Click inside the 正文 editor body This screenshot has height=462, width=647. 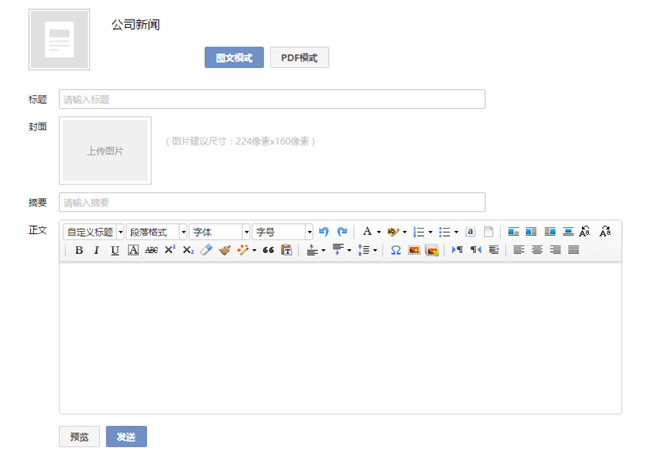click(x=340, y=338)
